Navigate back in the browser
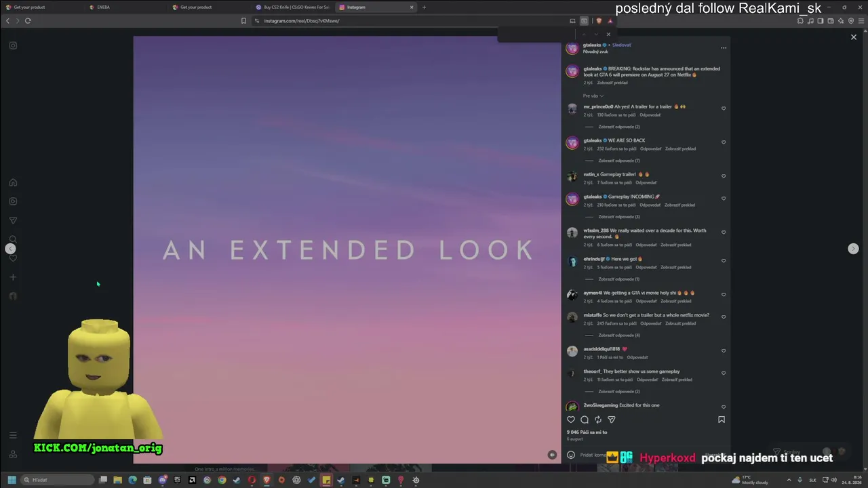 [x=7, y=20]
